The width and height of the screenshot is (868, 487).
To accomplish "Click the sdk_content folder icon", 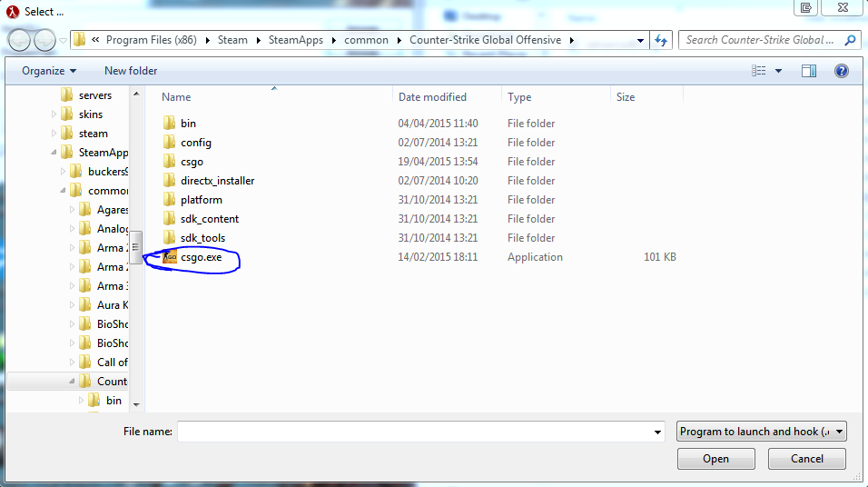I will 170,218.
